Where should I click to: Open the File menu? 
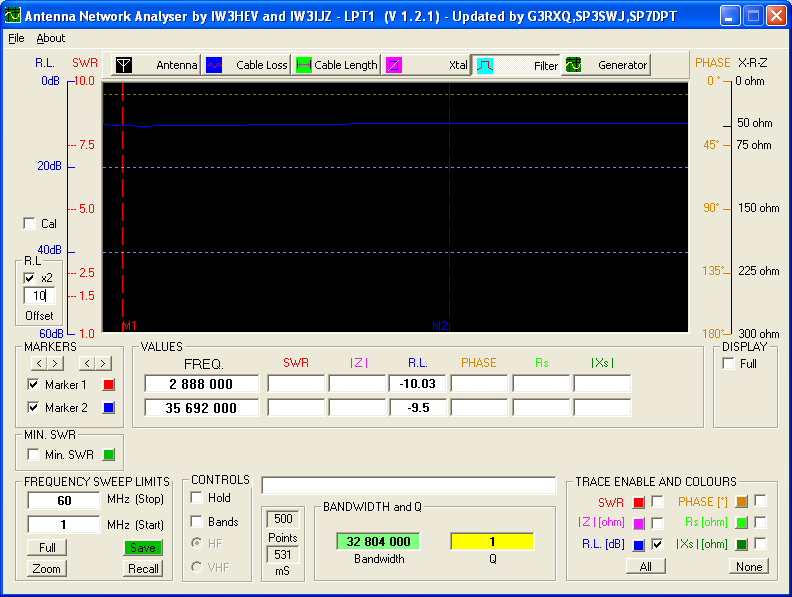(16, 38)
